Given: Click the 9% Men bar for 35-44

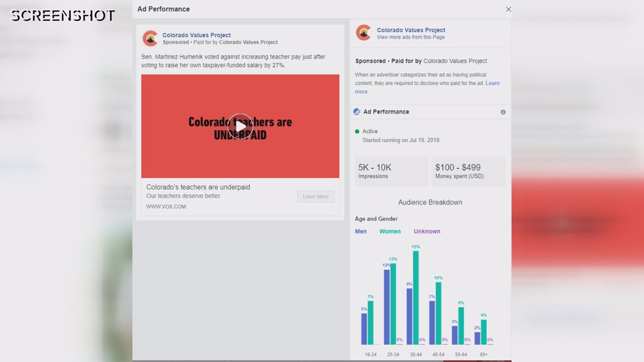Looking at the screenshot, I should [x=410, y=316].
